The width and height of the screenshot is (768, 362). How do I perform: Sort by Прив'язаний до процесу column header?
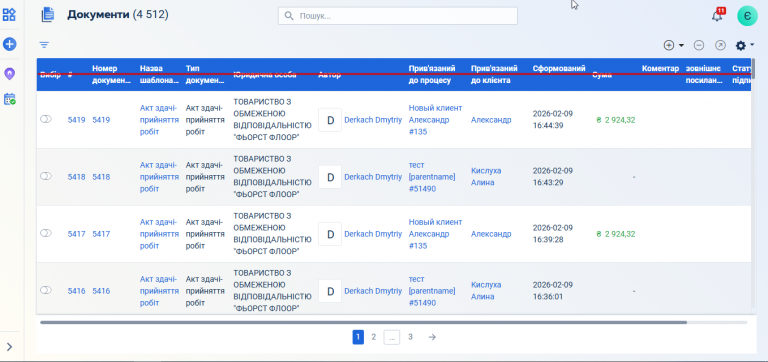point(432,74)
